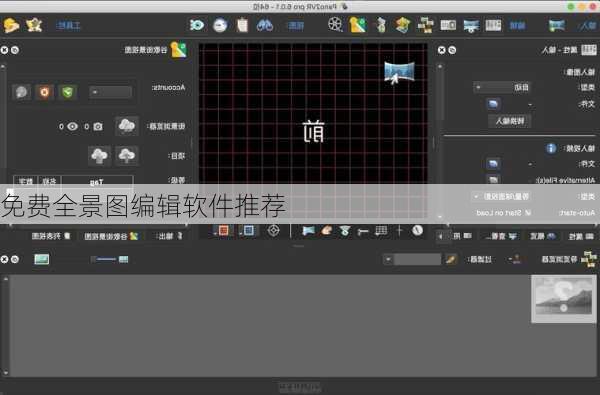
Task: Click the convert input button
Action: tap(509, 121)
